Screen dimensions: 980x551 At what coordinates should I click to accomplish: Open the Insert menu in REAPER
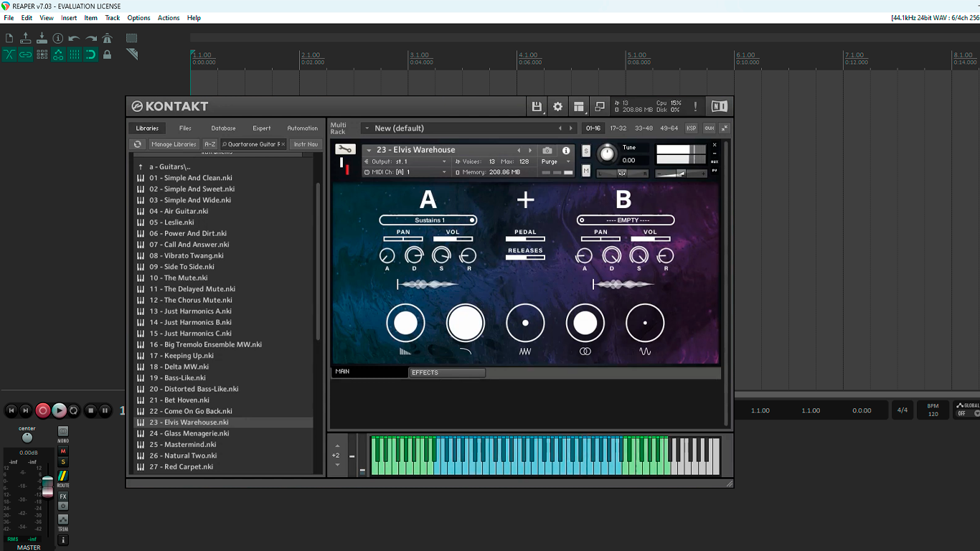point(69,18)
